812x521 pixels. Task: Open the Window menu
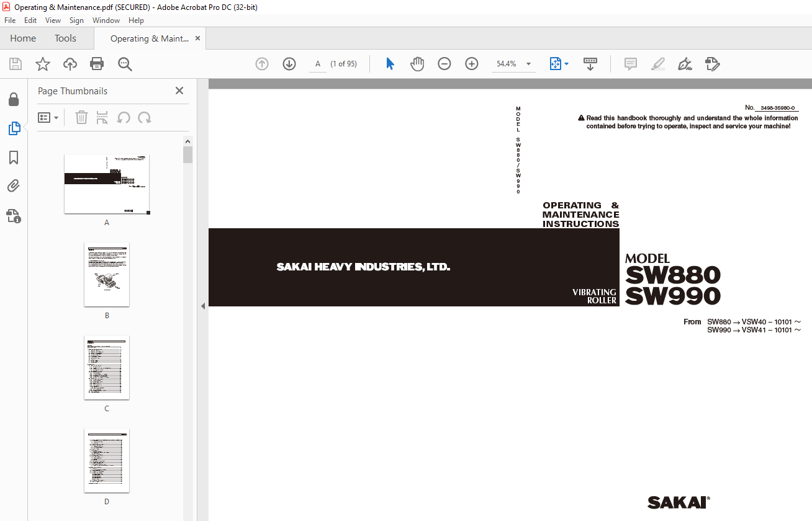tap(106, 20)
